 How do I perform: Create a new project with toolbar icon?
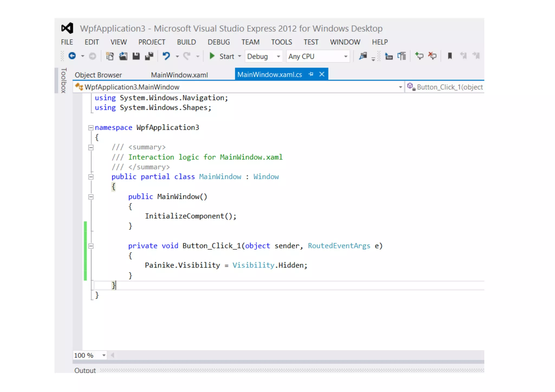pos(110,56)
